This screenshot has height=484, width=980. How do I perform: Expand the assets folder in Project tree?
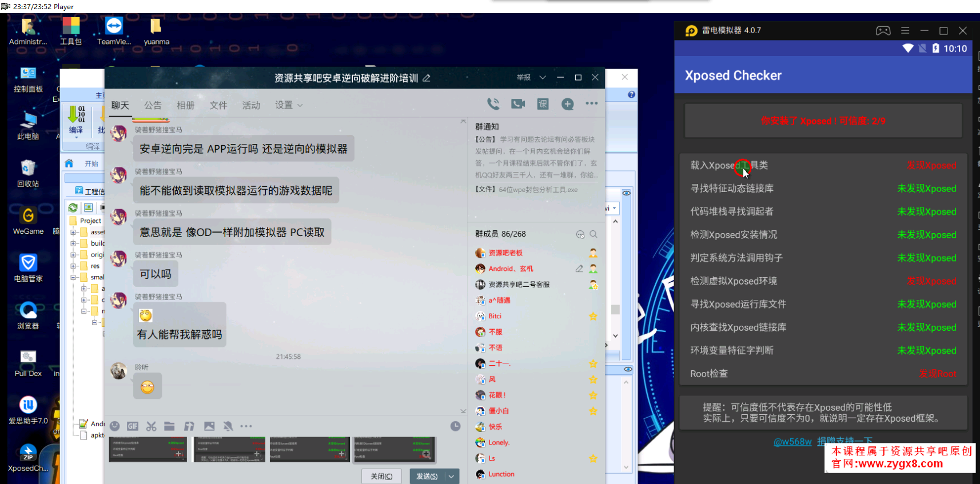click(73, 232)
